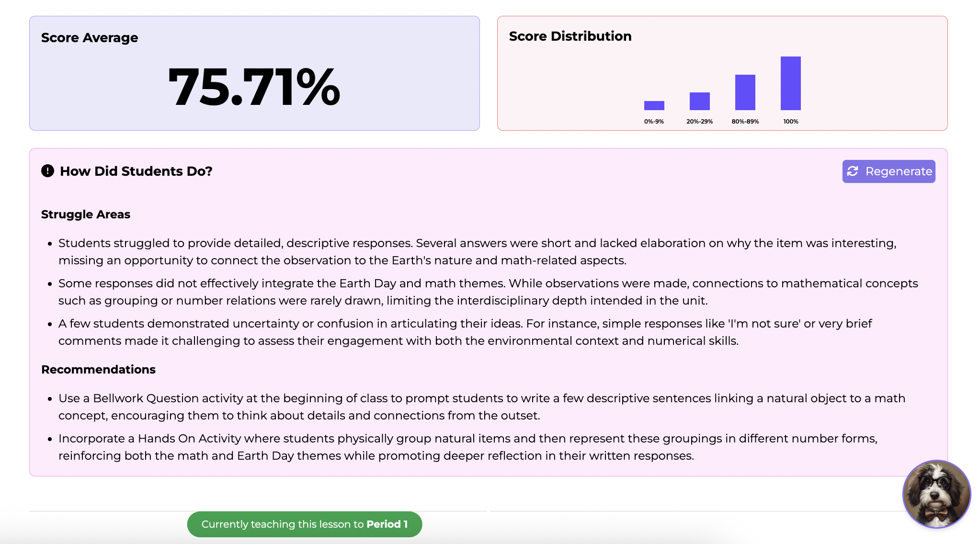Viewport: 980px width, 544px height.
Task: Click the 80%-89% distribution bar
Action: click(745, 92)
